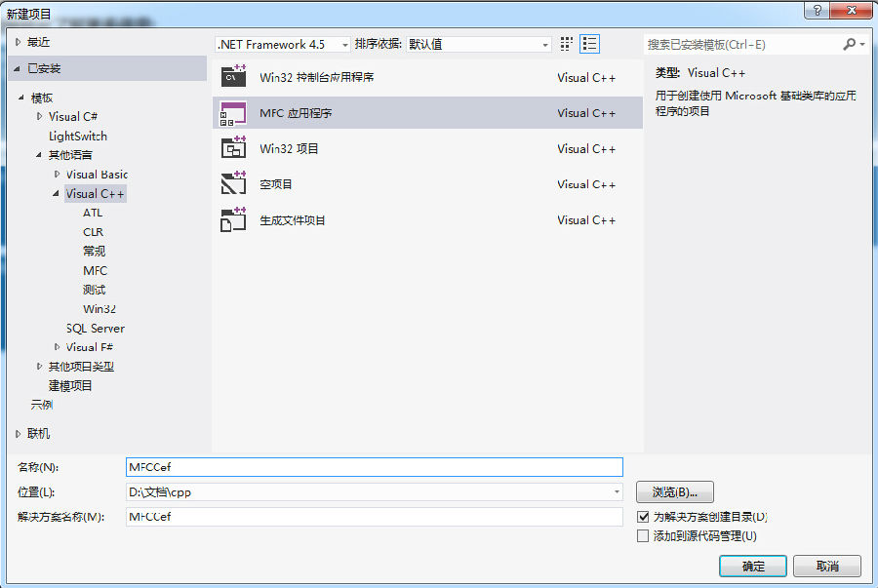The image size is (878, 588).
Task: Open the 位置 path dropdown arrow
Action: (x=617, y=492)
